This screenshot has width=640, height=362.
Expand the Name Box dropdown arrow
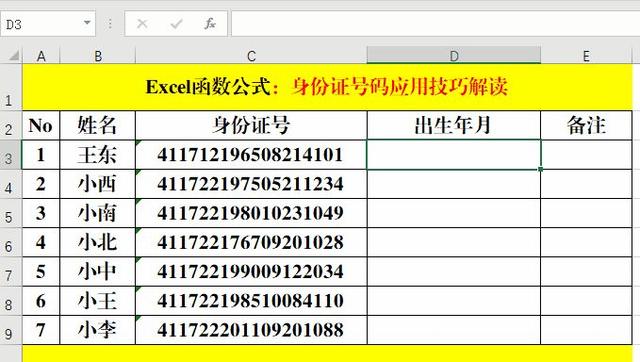tap(87, 23)
